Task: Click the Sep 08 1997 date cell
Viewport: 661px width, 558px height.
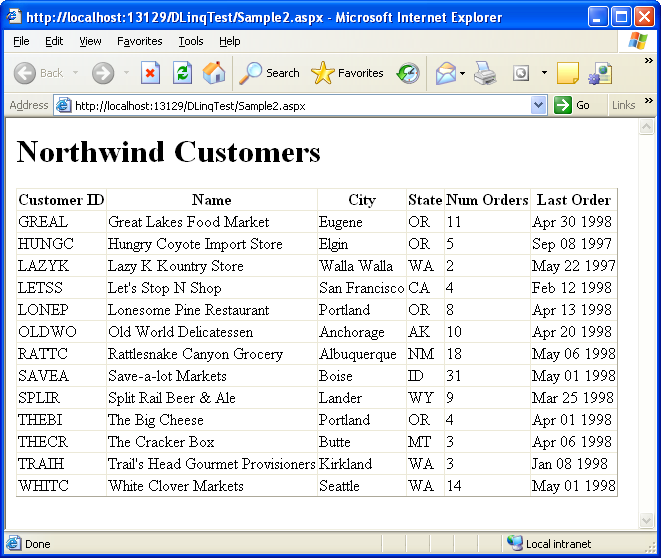Action: pyautogui.click(x=573, y=244)
